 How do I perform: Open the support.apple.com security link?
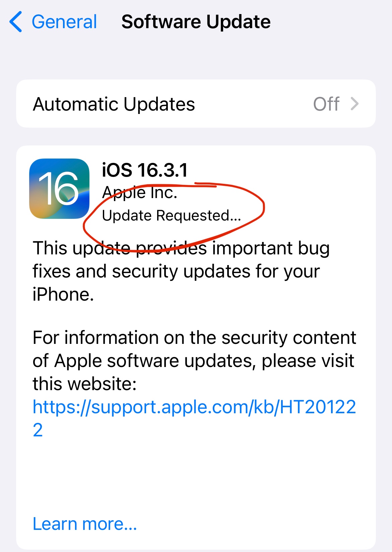[194, 418]
